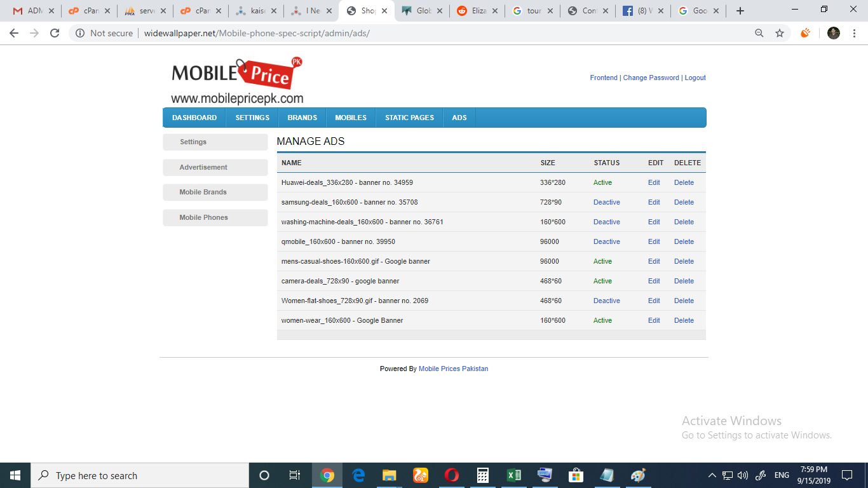Open Task View on the taskbar
This screenshot has height=488, width=868.
click(x=295, y=475)
